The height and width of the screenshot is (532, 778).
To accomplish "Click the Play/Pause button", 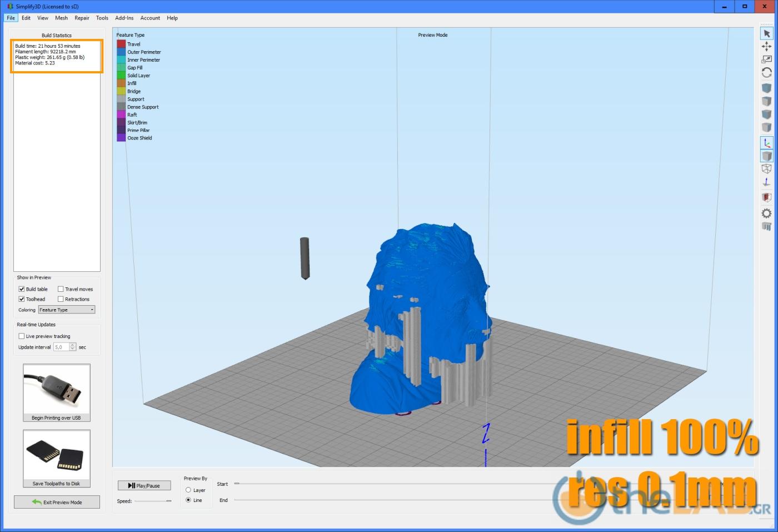I will click(144, 485).
